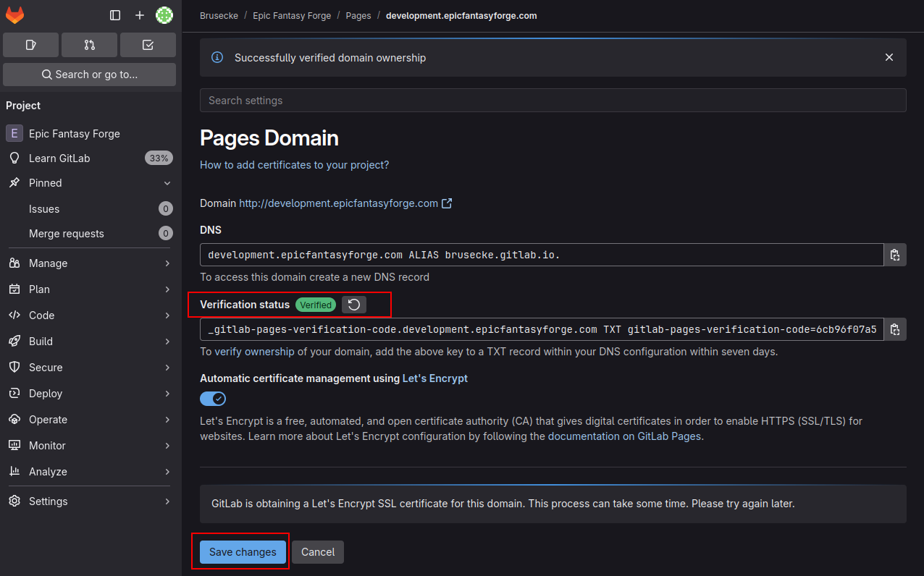Go to Brusecke breadcrumb
This screenshot has height=576, width=924.
pyautogui.click(x=219, y=15)
